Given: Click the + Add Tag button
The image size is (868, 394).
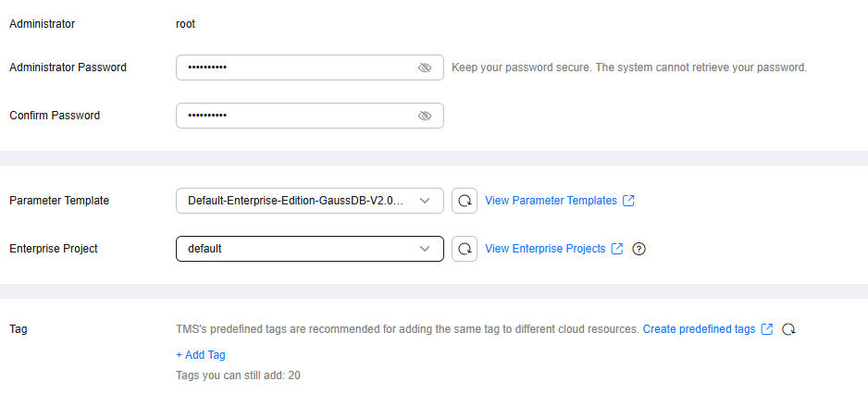Looking at the screenshot, I should click(x=201, y=355).
